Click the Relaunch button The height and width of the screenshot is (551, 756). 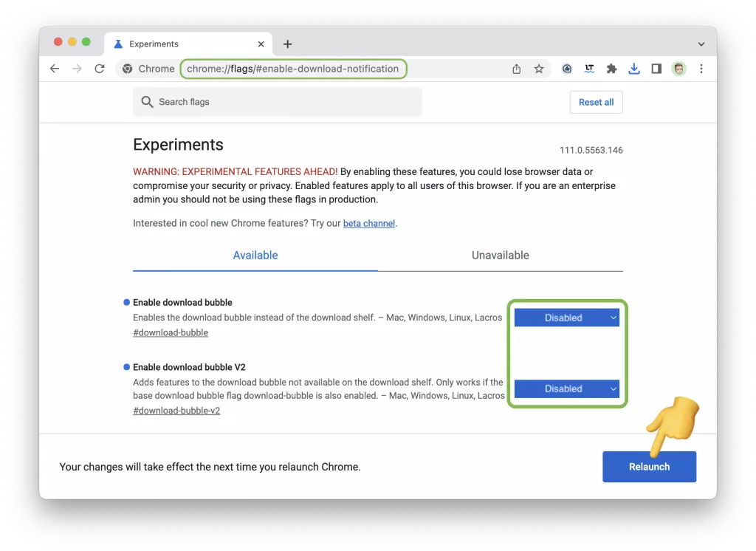649,466
